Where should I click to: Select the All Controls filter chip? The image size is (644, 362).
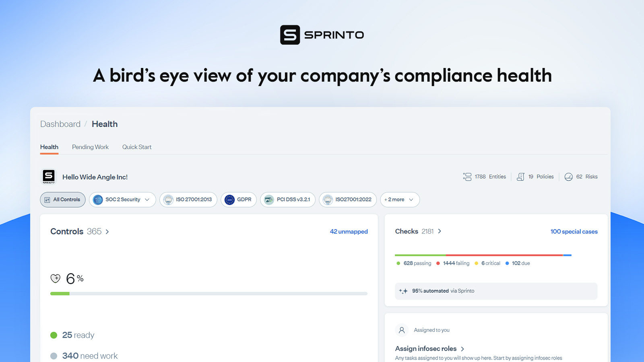click(x=63, y=200)
